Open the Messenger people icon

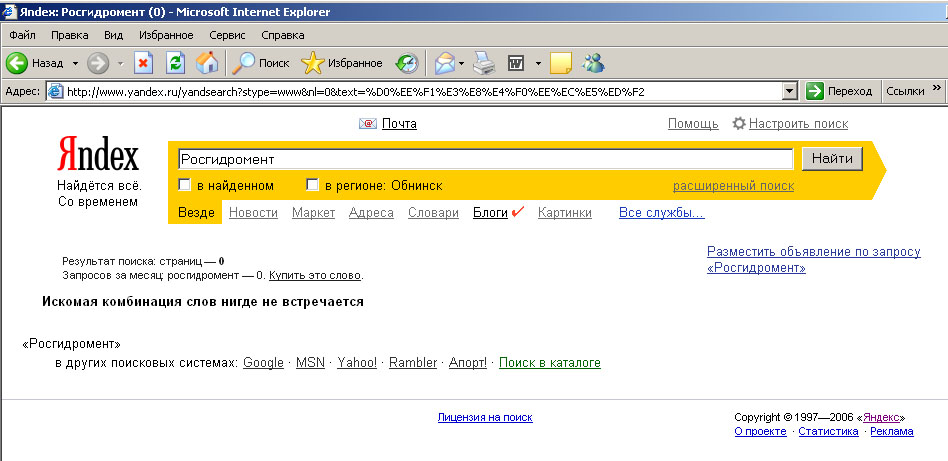click(593, 63)
